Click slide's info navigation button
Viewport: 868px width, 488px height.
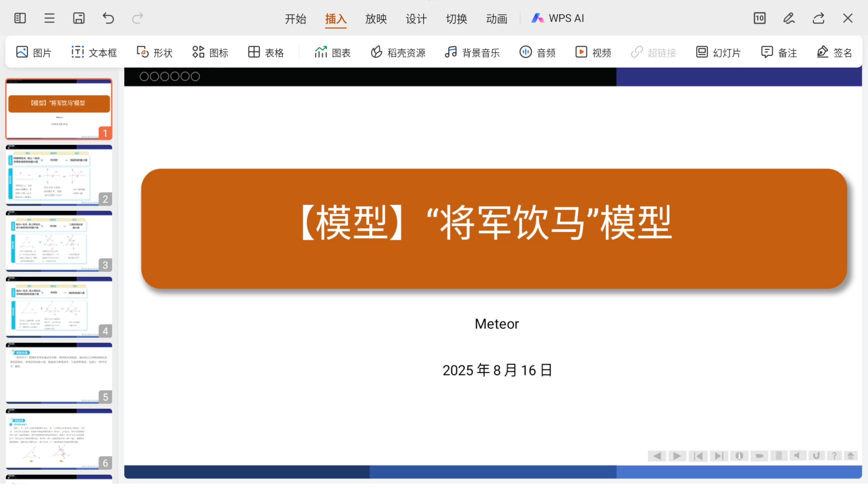coord(739,456)
